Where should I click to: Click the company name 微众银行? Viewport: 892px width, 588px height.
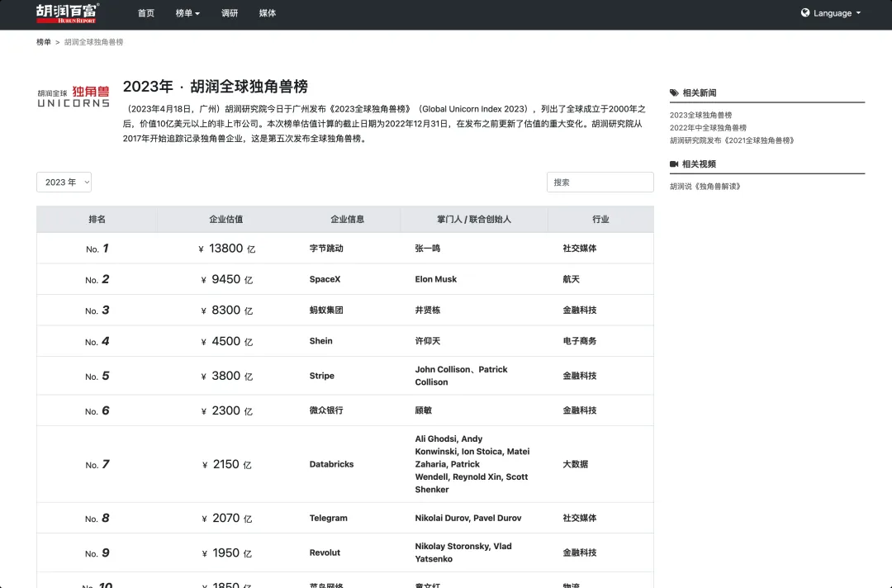click(326, 410)
